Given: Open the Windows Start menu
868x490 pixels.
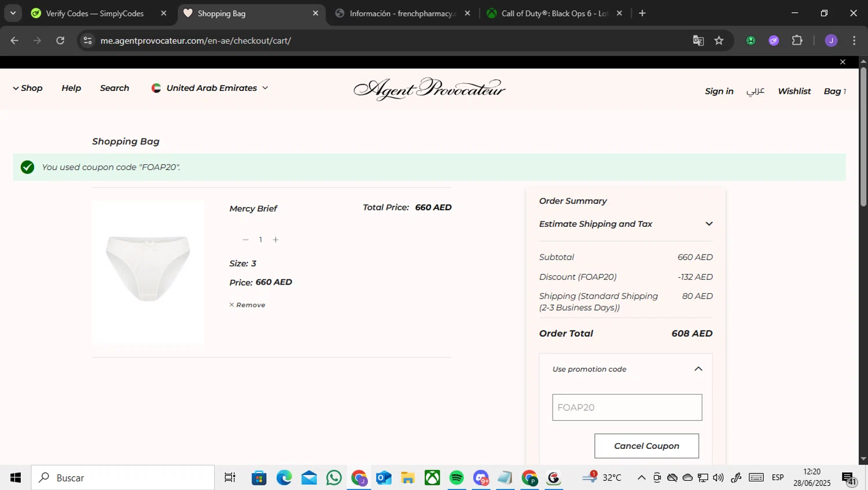Looking at the screenshot, I should click(16, 478).
